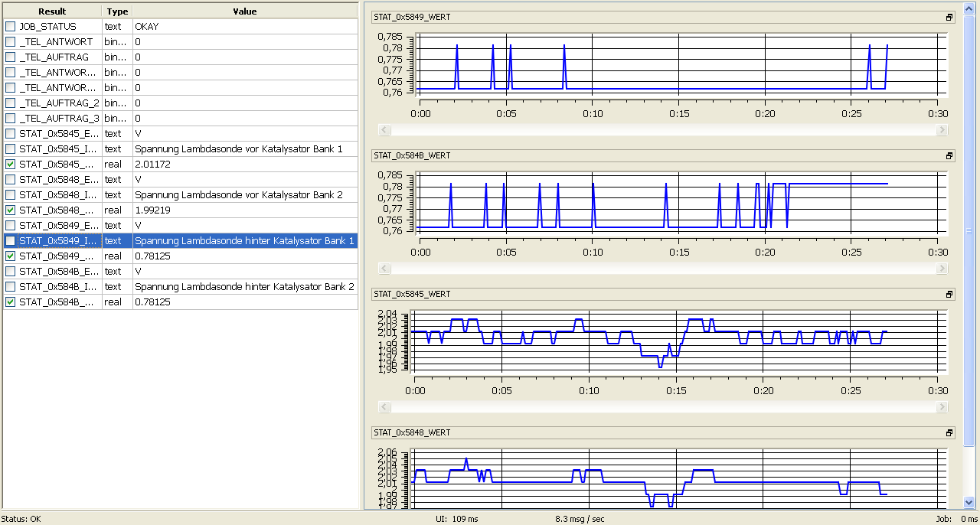The width and height of the screenshot is (980, 525).
Task: Click the charts pane vertical scrollbar thumb
Action: [x=969, y=231]
